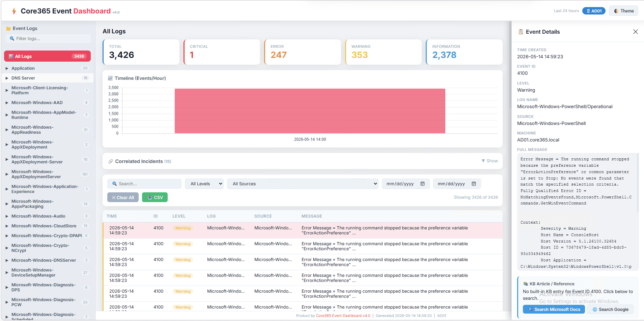Image resolution: width=644 pixels, height=321 pixels.
Task: Click the Event ID value 4100 in details
Action: coord(522,73)
